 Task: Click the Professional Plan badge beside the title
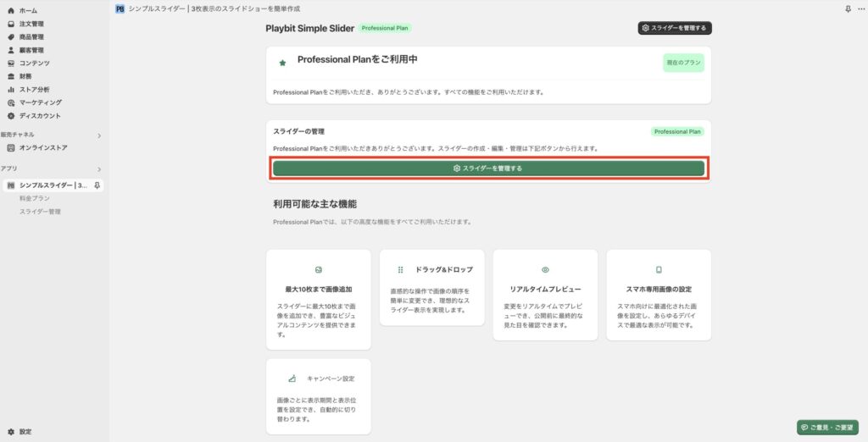(385, 28)
